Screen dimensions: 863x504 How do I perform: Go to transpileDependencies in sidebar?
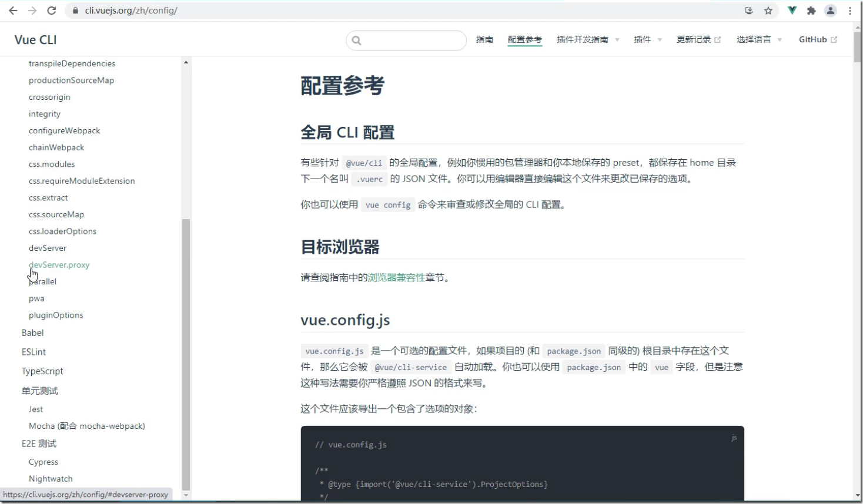click(x=72, y=63)
